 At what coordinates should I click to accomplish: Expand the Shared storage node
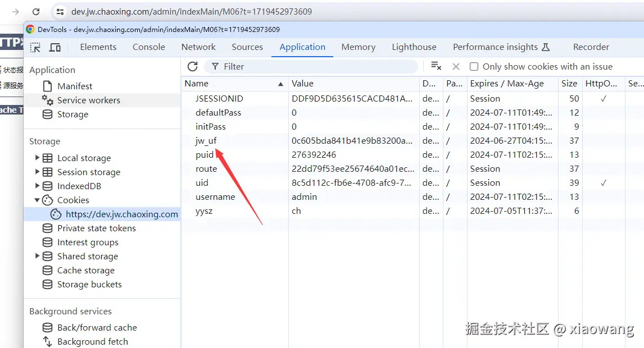(38, 255)
